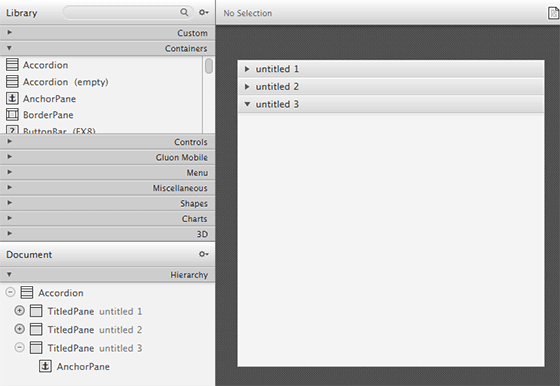Click the empty content area of untitled 3

point(391,240)
